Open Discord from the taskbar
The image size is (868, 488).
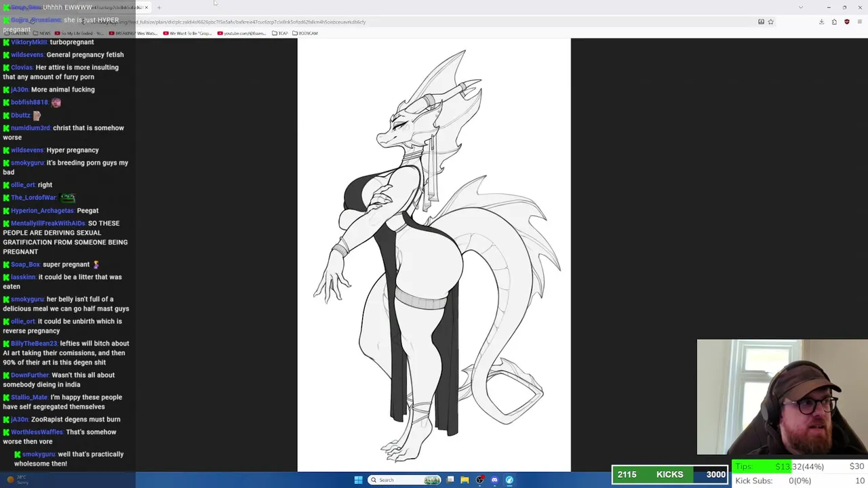tap(494, 480)
